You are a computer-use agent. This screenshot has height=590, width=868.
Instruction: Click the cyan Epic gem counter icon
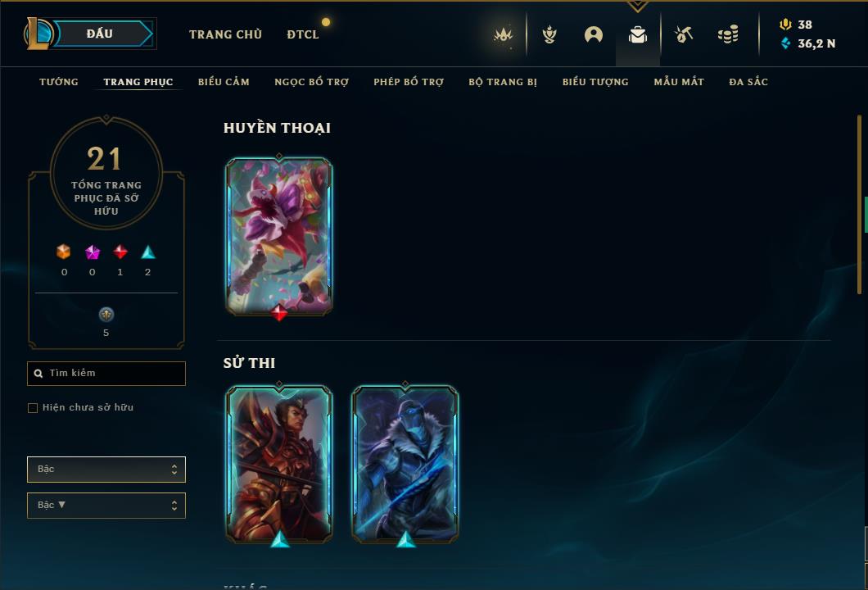(x=147, y=252)
